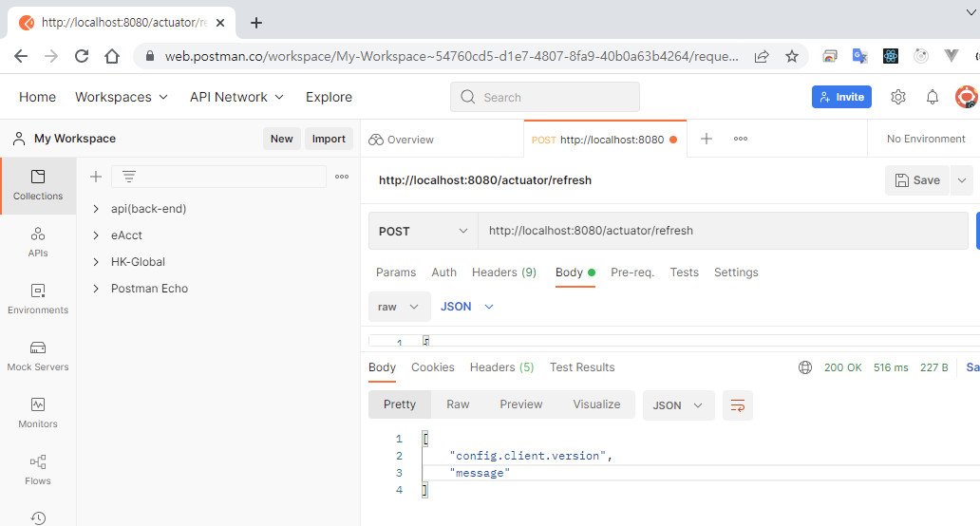The width and height of the screenshot is (980, 526).
Task: Go back in browser history
Action: (21, 56)
